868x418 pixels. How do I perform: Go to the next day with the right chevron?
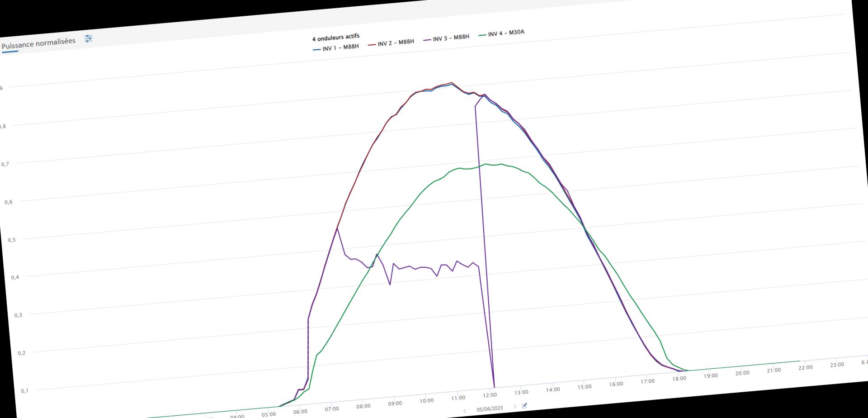pyautogui.click(x=514, y=407)
